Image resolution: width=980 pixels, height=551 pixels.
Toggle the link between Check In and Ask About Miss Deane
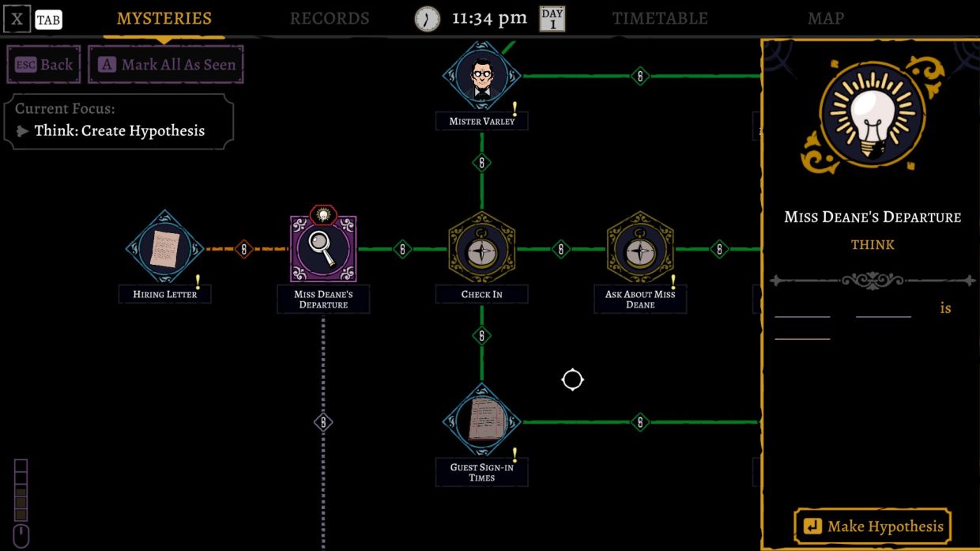560,247
